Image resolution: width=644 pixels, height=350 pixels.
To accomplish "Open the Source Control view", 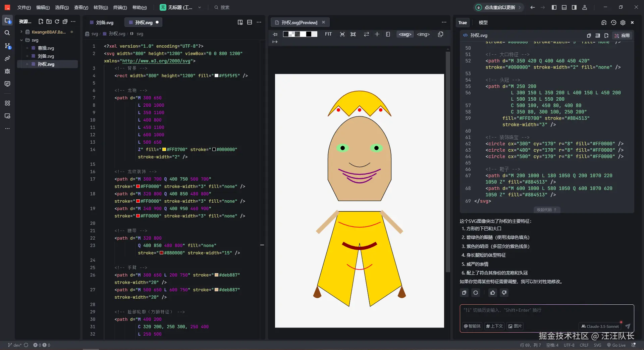I will click(x=7, y=46).
